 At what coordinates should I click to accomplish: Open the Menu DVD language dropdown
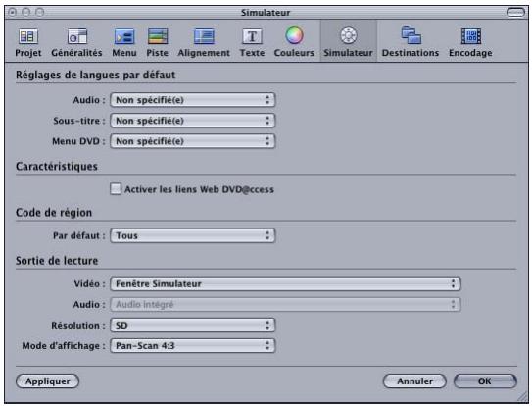point(192,141)
